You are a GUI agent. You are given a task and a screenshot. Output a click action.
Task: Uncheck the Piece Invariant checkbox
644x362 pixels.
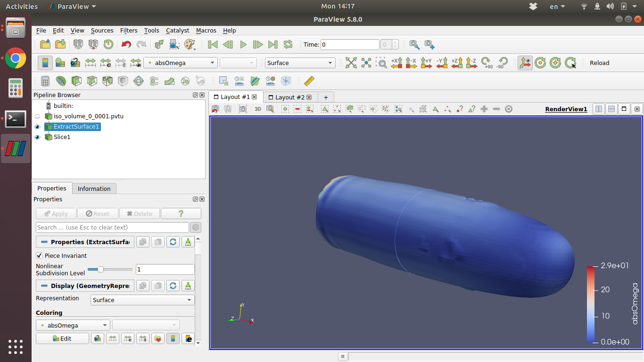39,255
